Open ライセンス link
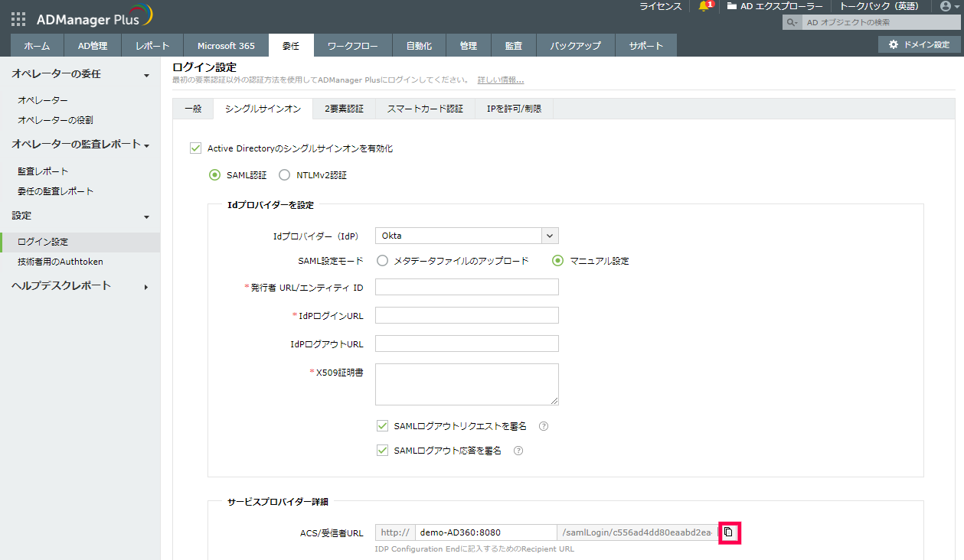The height and width of the screenshot is (560, 964). coord(661,6)
